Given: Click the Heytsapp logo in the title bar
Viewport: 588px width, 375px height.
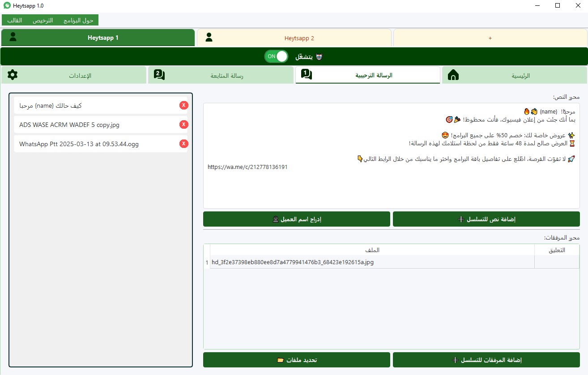Looking at the screenshot, I should coord(7,5).
